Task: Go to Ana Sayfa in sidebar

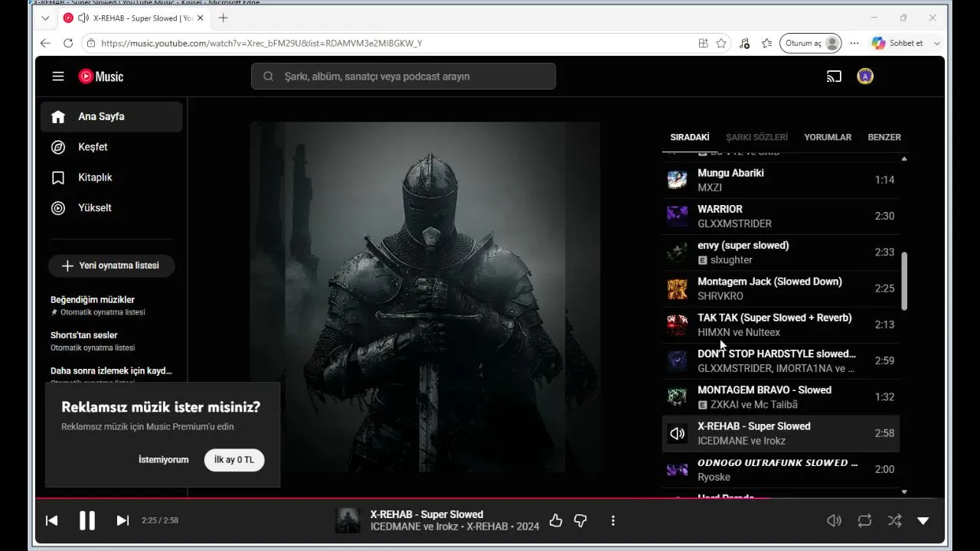Action: (112, 116)
